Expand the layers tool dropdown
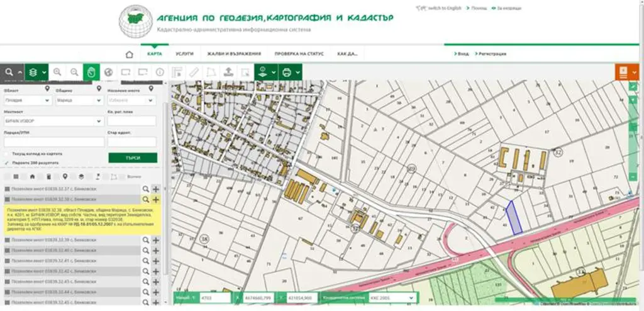644x311 pixels. pos(36,72)
